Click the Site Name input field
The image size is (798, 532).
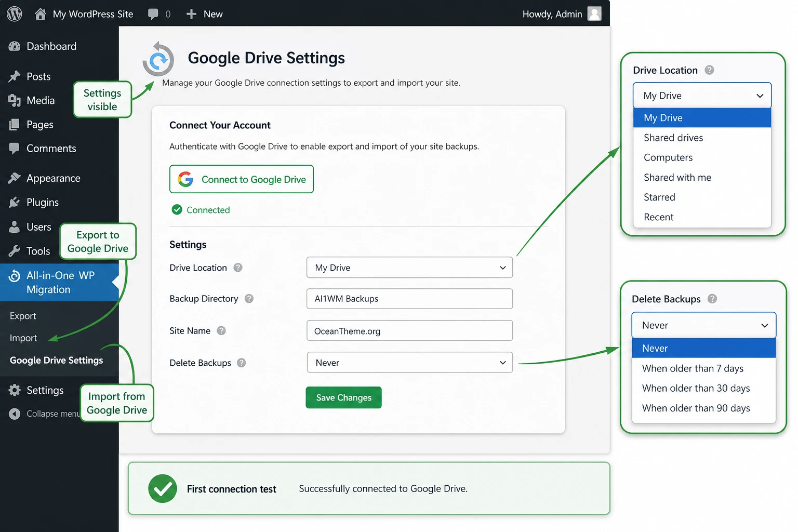[x=409, y=330]
